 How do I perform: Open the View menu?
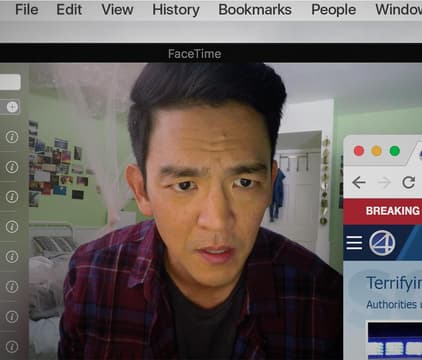point(117,9)
